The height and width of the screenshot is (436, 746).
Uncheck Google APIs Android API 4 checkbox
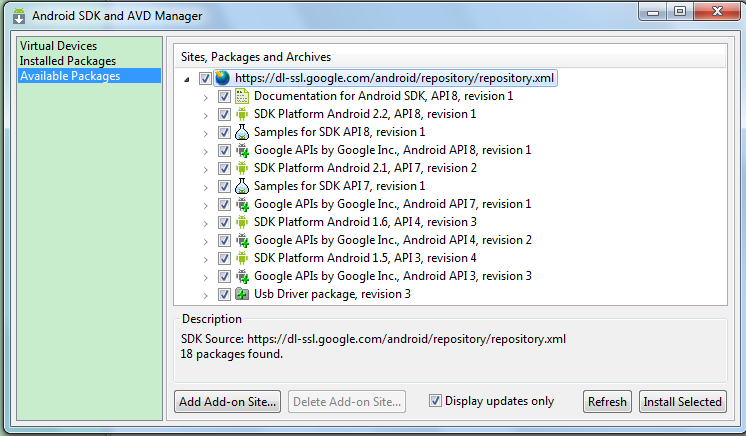click(224, 240)
